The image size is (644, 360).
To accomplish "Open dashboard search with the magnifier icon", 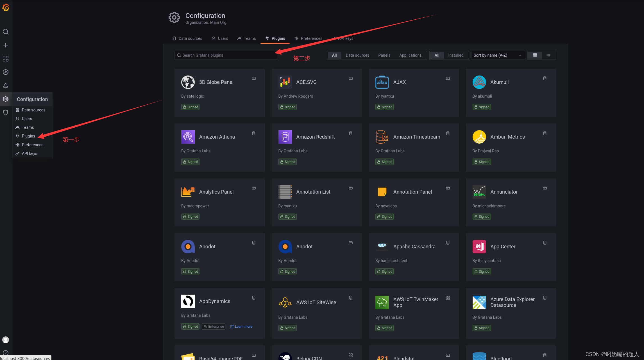I will pos(6,32).
